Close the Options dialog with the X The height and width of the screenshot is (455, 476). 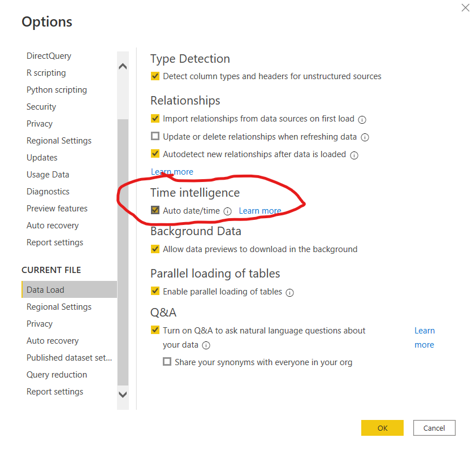pyautogui.click(x=465, y=7)
